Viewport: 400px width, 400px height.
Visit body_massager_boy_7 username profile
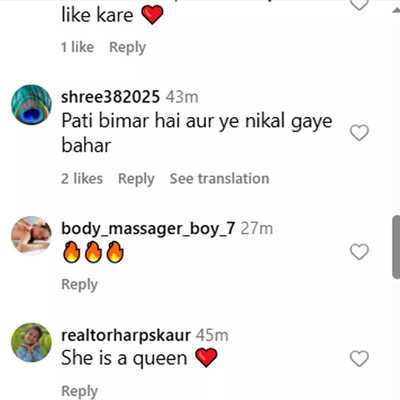[148, 229]
